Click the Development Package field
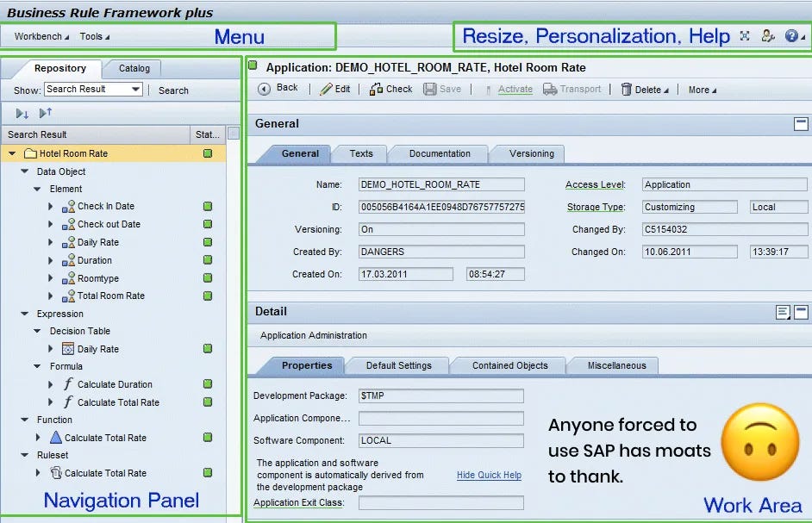The width and height of the screenshot is (812, 523). point(440,395)
